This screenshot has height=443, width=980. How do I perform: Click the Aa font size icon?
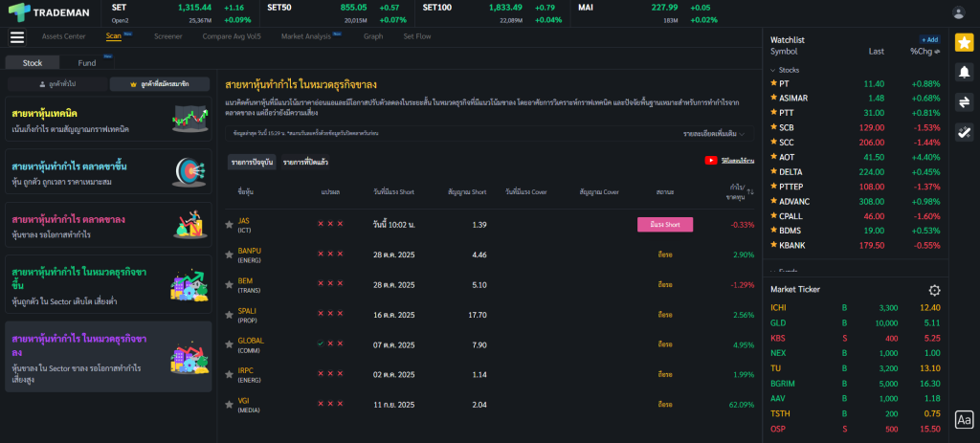tap(964, 419)
